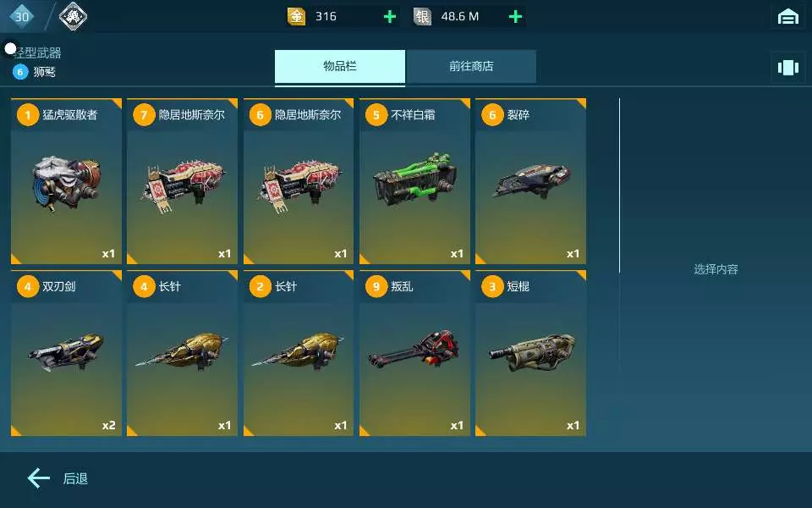Screen dimensions: 812x508
Task: Pick the level 2 长针 weapon card
Action: pyautogui.click(x=299, y=353)
